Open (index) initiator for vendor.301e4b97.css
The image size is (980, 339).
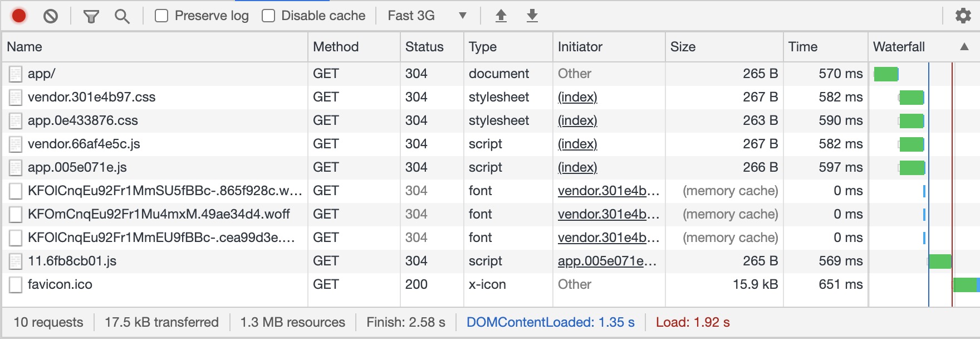[577, 97]
